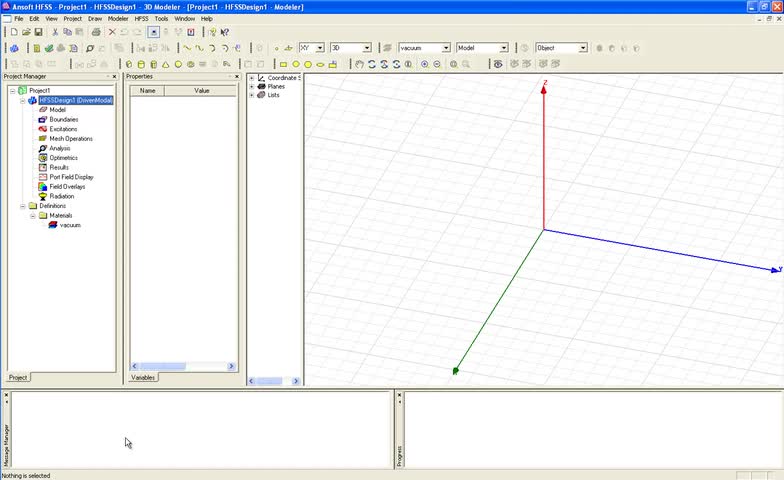Viewport: 784px width, 480px height.
Task: Select the Draw Cone tool
Action: [166, 64]
